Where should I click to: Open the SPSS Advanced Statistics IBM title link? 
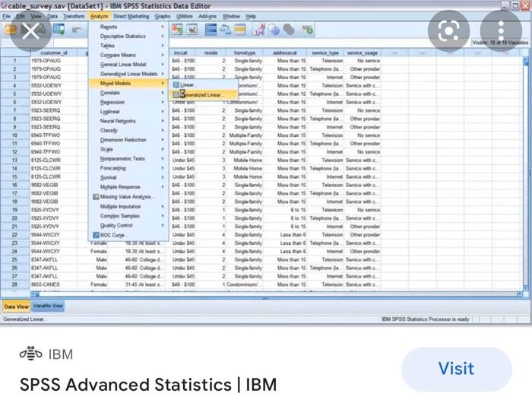[148, 385]
